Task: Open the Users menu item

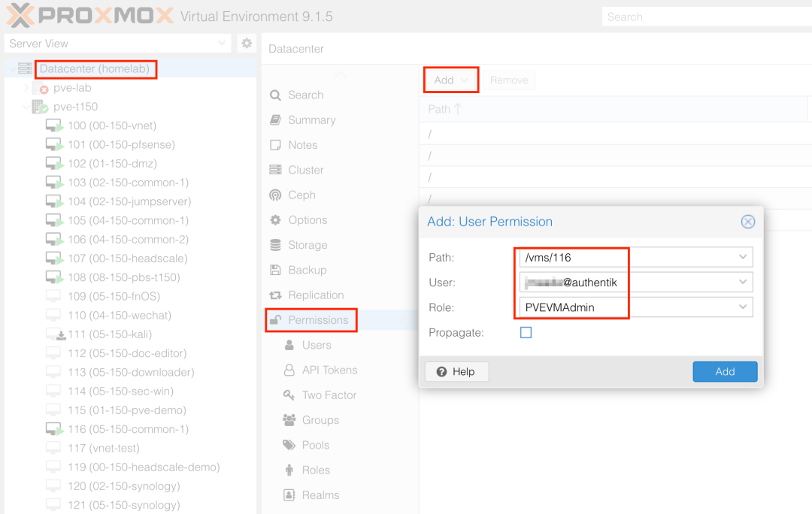Action: [316, 345]
